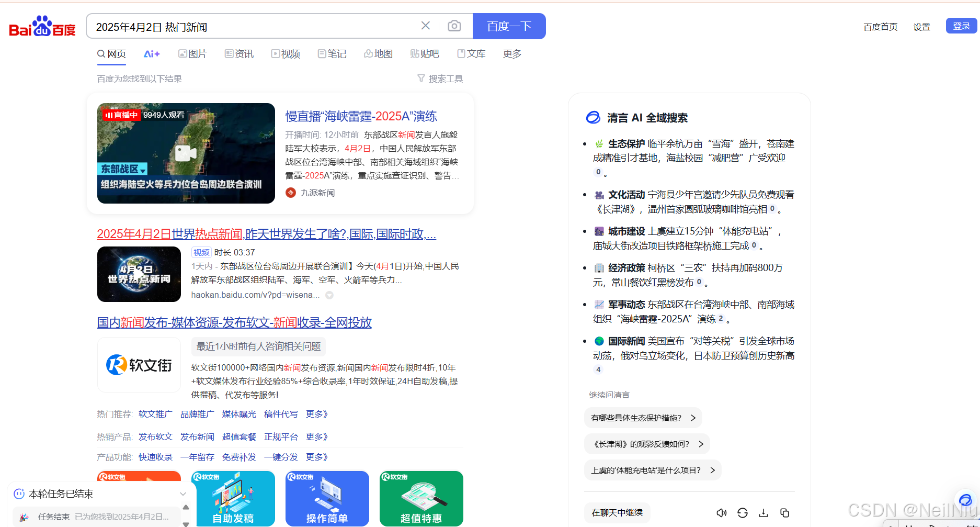Ask 上虞的'体能充电站'是什么项目?
Image resolution: width=980 pixels, height=527 pixels.
(x=653, y=470)
